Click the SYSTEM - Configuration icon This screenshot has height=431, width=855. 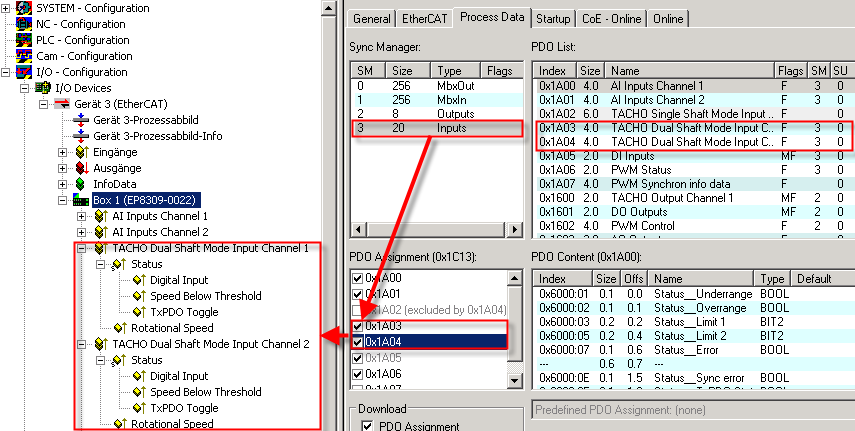(24, 8)
